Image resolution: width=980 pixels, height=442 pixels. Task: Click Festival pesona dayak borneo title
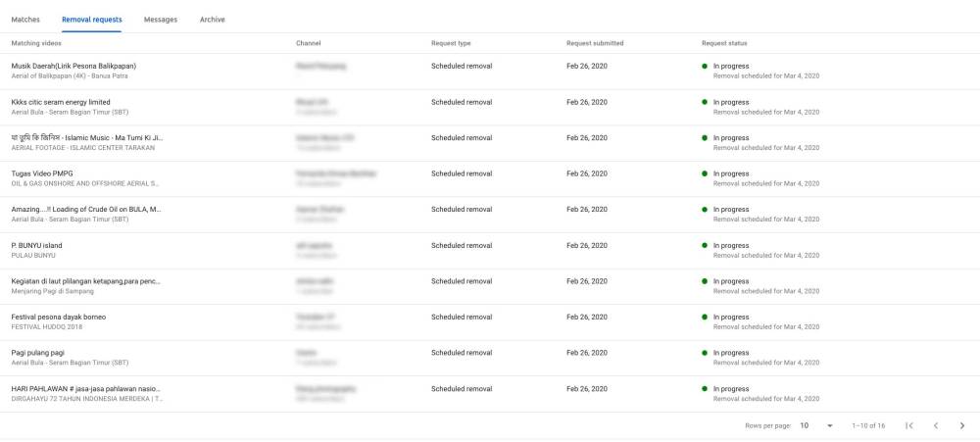pyautogui.click(x=59, y=317)
